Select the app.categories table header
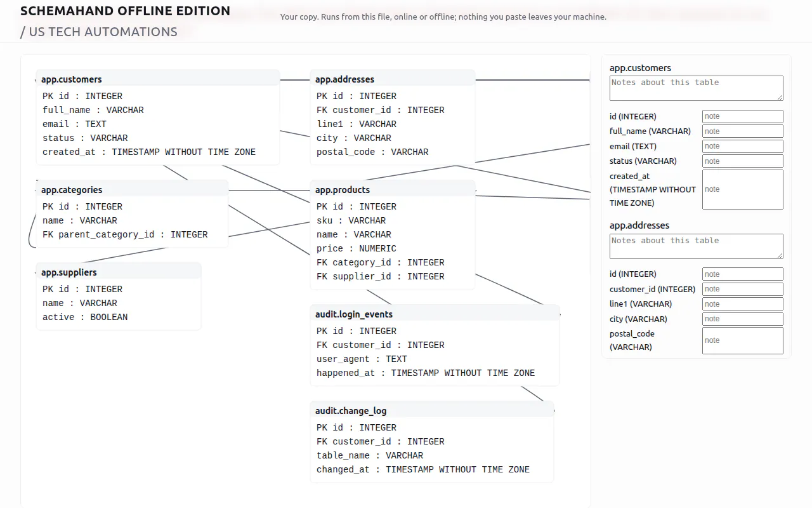 pos(132,189)
